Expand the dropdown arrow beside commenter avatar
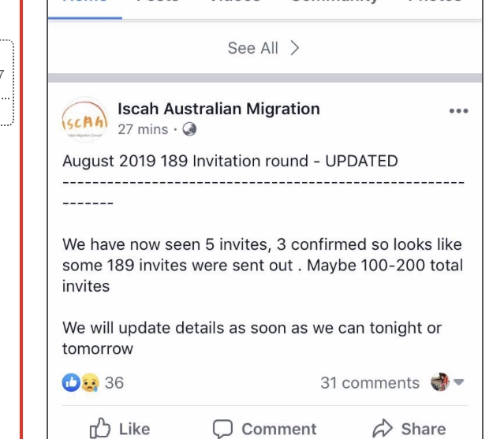504x439 pixels. coord(459,383)
